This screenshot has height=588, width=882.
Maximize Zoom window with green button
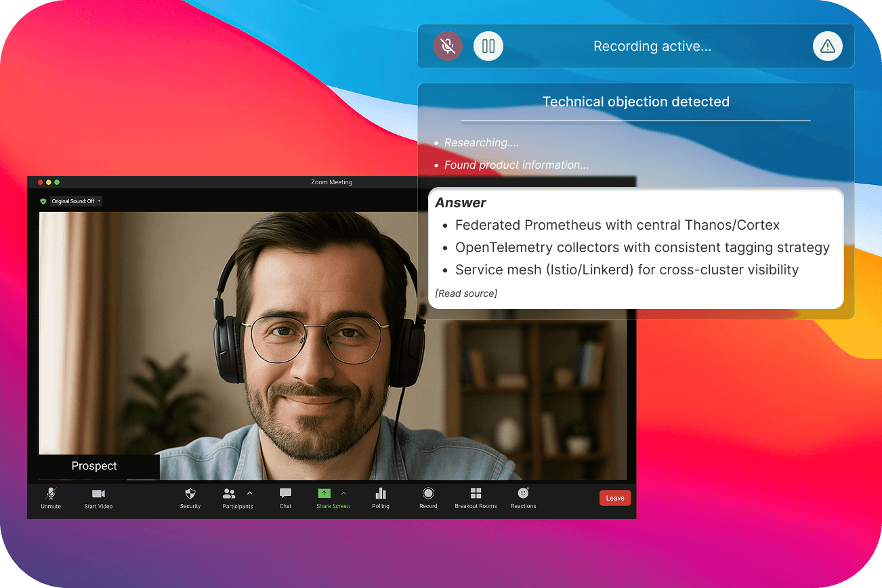click(57, 182)
